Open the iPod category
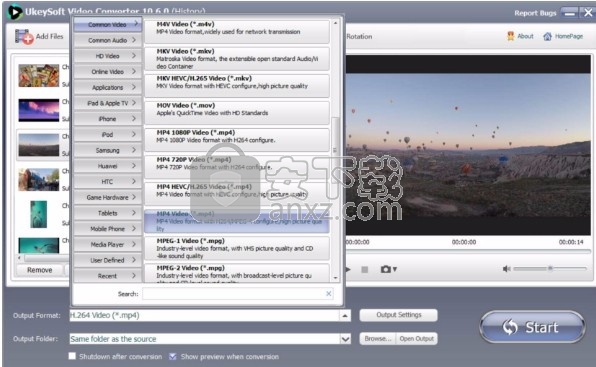The height and width of the screenshot is (367, 596). [x=108, y=134]
